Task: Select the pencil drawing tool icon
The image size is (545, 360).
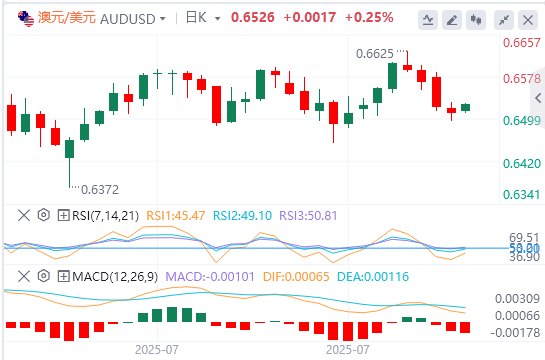Action: pyautogui.click(x=452, y=20)
